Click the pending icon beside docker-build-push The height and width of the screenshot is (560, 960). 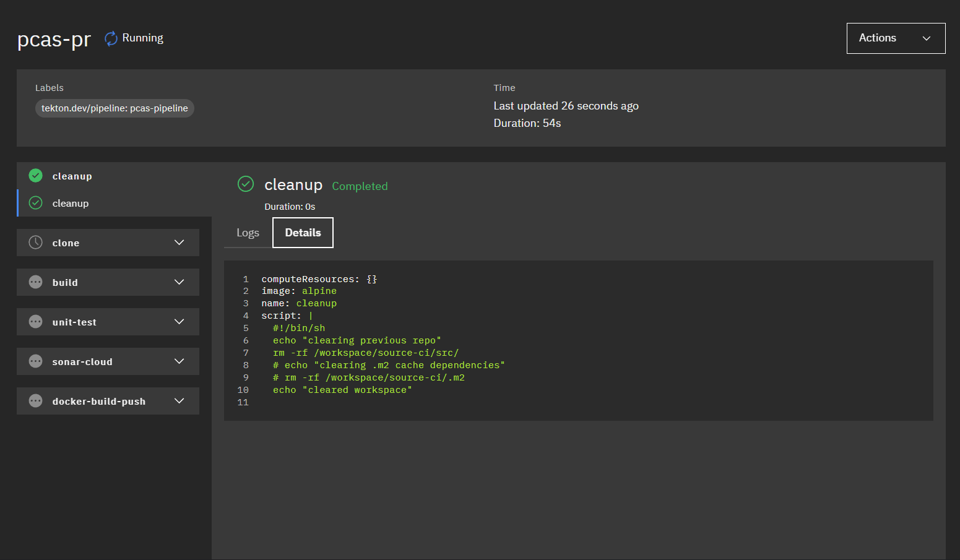pos(36,401)
